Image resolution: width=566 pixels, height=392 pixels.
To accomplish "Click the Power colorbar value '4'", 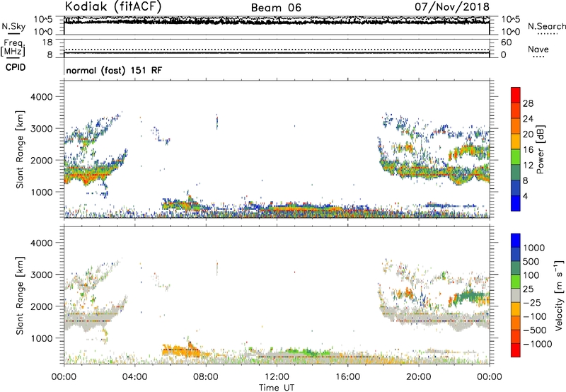I will [x=525, y=196].
